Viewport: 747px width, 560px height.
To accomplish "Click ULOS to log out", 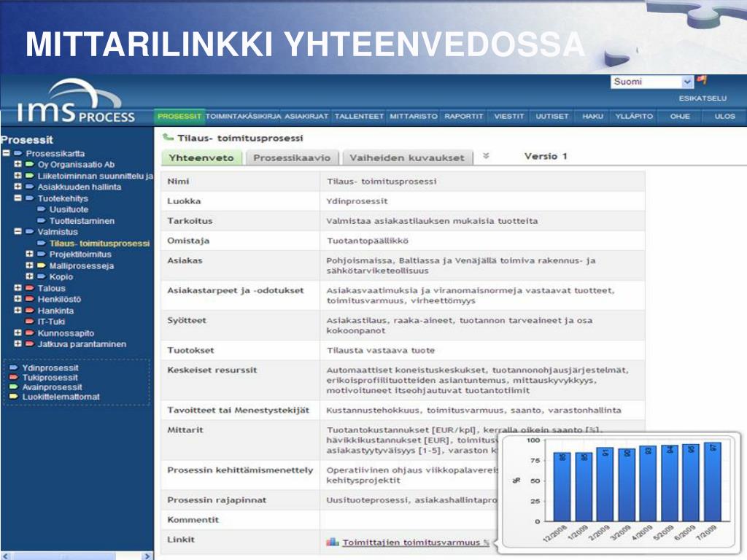I will click(724, 116).
